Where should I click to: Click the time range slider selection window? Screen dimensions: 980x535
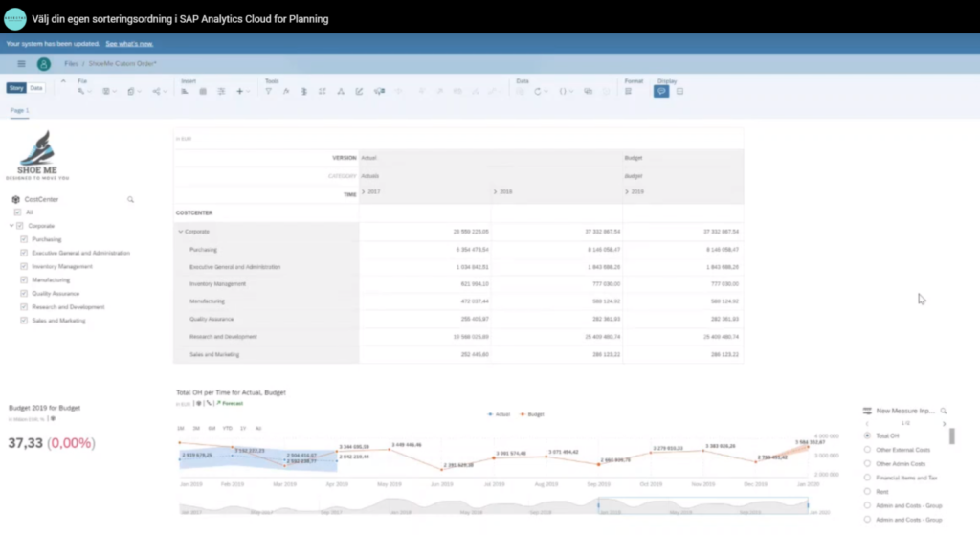tap(703, 505)
